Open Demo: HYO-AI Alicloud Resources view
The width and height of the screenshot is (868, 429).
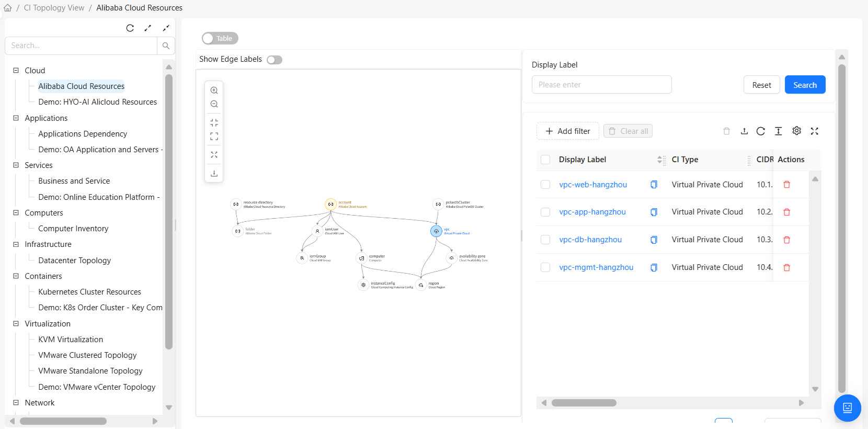click(x=98, y=102)
